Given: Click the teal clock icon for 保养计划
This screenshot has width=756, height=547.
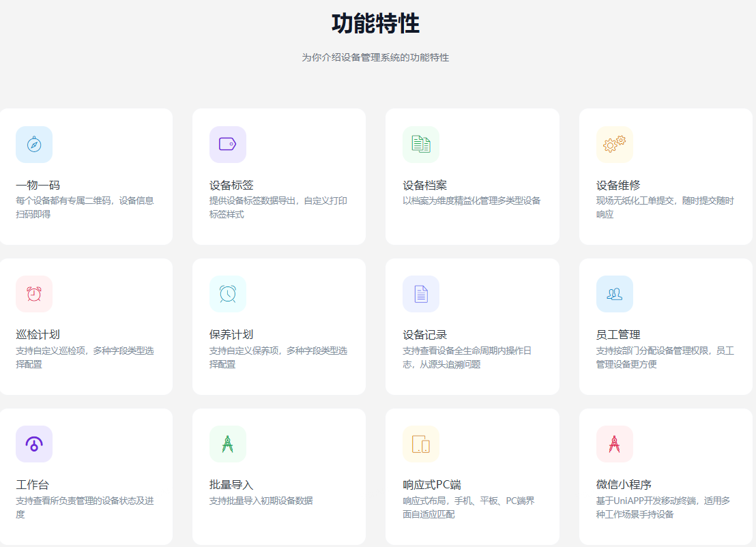Looking at the screenshot, I should coord(227,294).
